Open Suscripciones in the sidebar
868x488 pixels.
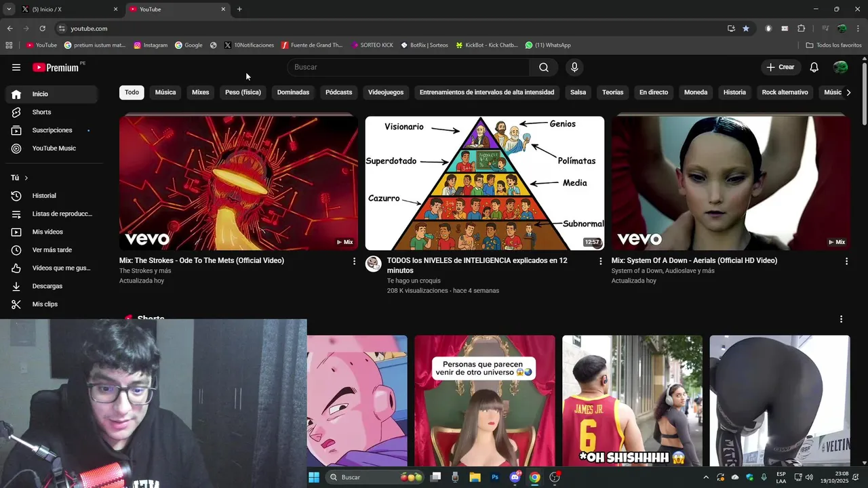(x=52, y=130)
